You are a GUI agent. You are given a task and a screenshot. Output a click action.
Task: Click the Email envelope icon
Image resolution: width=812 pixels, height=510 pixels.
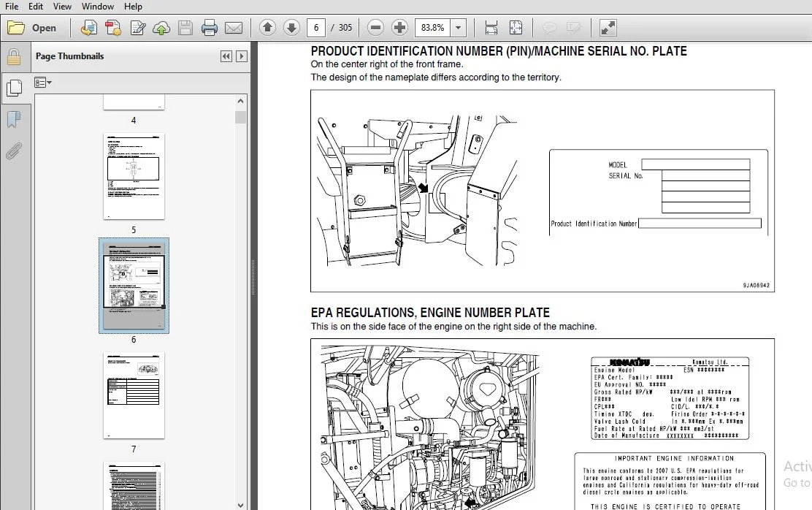(234, 28)
